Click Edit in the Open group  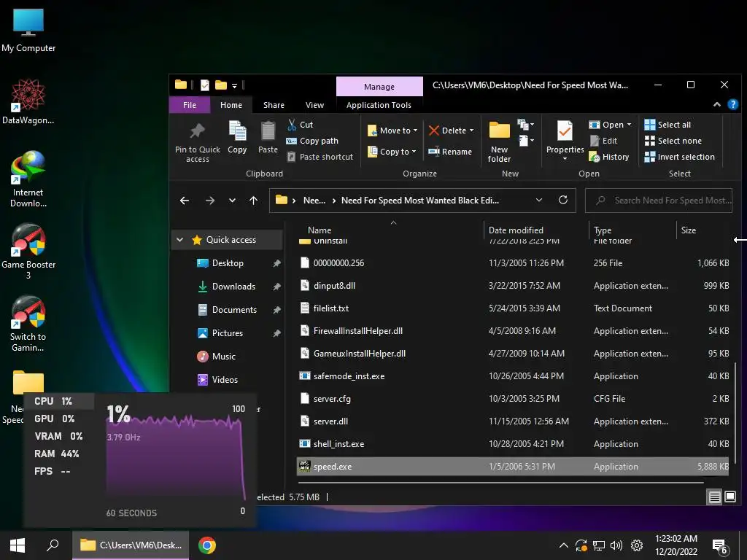(x=603, y=141)
